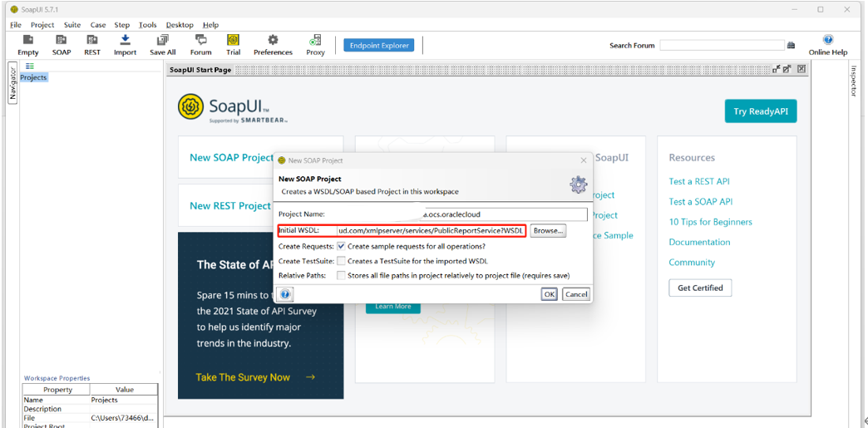Open the Desktop menu
868x428 pixels.
pyautogui.click(x=180, y=25)
